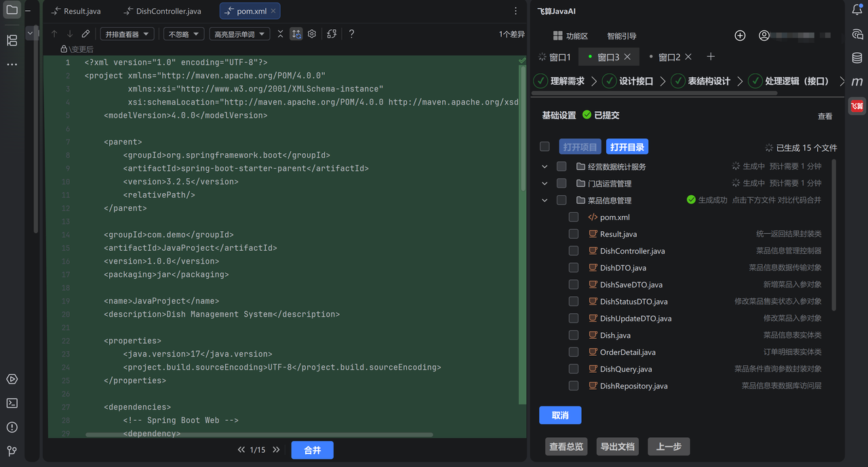The width and height of the screenshot is (868, 467).
Task: Click the 导出文档 button
Action: click(x=618, y=447)
